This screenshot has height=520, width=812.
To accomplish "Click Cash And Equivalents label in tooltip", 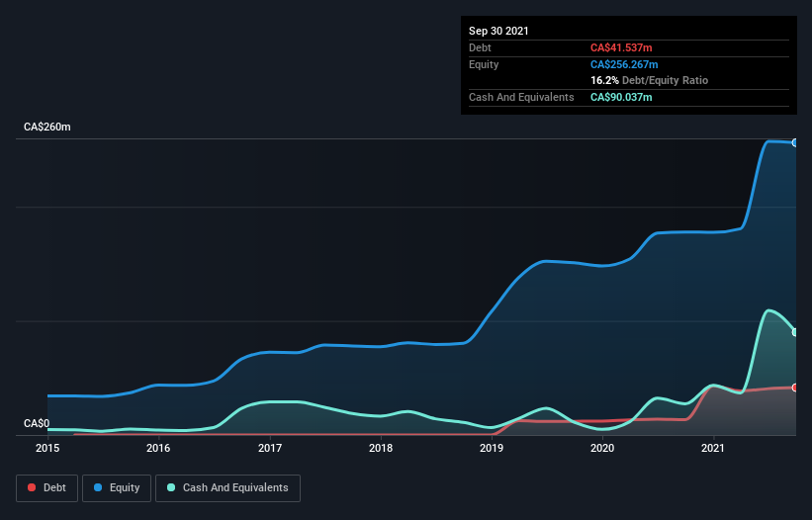I will [x=521, y=97].
